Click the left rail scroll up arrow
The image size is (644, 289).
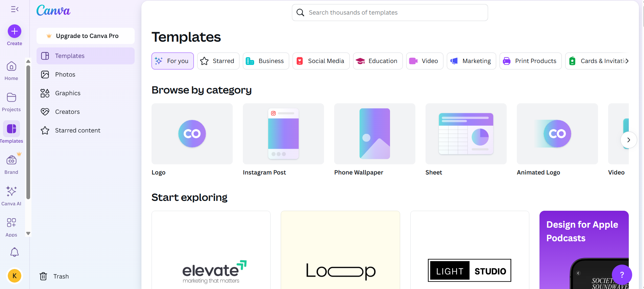tap(28, 61)
